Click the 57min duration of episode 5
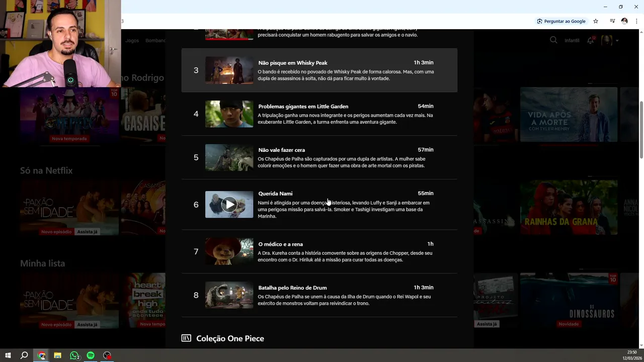 tap(426, 150)
